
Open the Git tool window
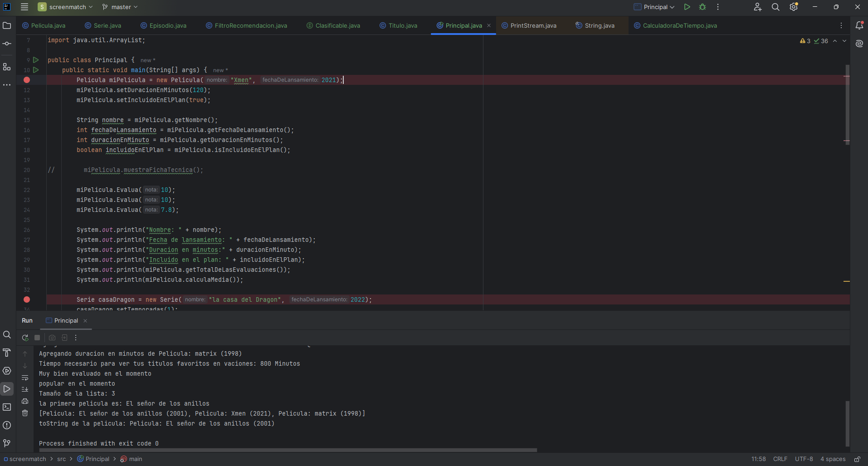(x=7, y=443)
